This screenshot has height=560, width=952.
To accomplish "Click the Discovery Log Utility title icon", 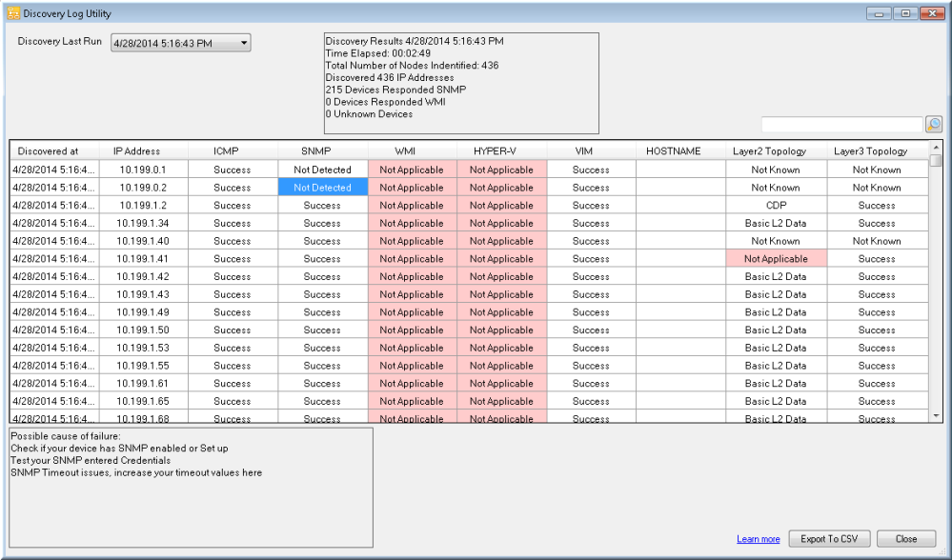I will [x=13, y=13].
